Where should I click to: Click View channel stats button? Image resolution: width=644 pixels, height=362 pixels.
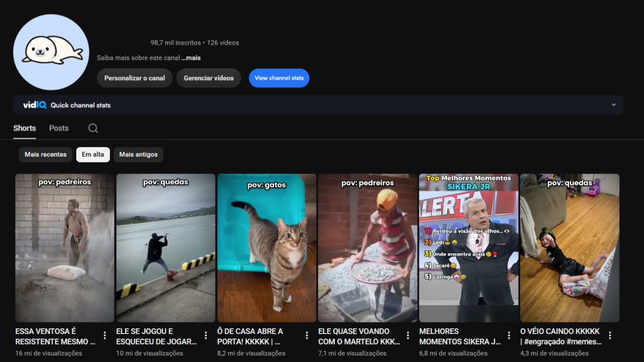[279, 78]
